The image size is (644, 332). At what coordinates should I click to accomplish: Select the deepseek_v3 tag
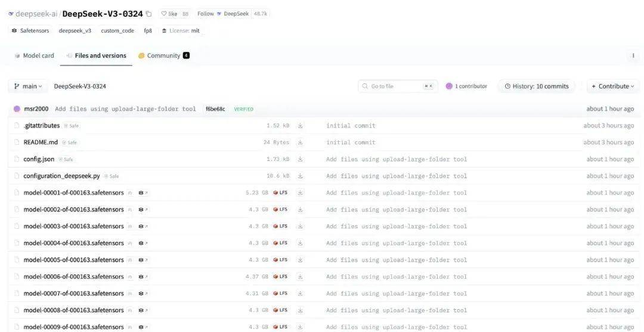(75, 31)
